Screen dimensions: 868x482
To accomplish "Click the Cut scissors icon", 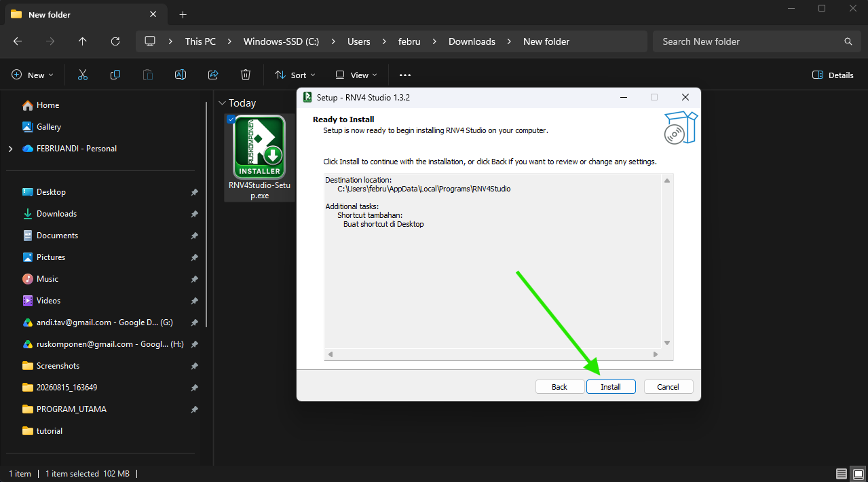I will [83, 75].
